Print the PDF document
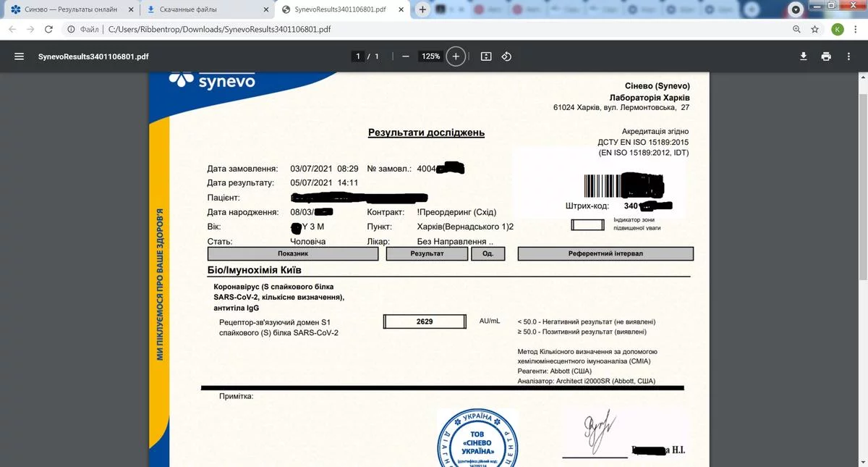 (x=826, y=56)
